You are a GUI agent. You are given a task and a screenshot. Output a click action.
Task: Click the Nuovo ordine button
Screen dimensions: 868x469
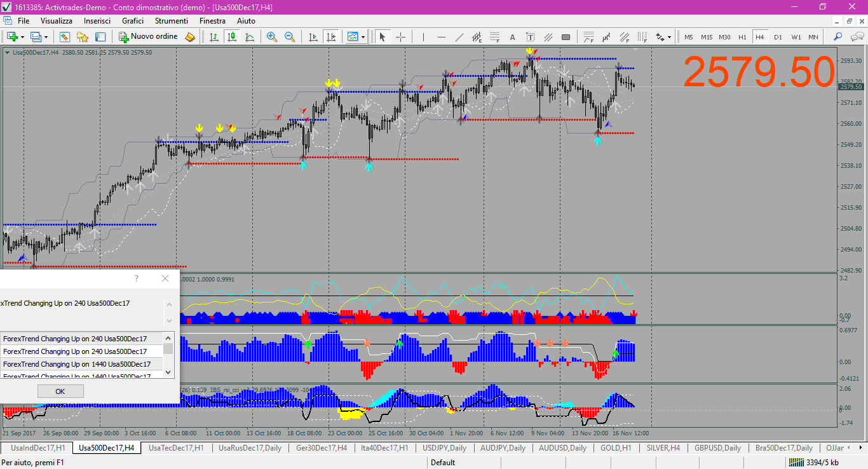pyautogui.click(x=149, y=37)
